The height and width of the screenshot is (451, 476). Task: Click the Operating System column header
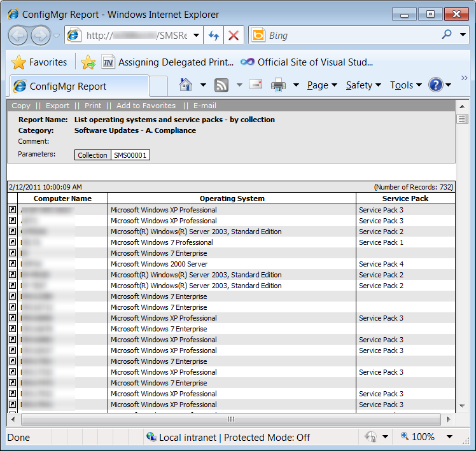point(232,198)
